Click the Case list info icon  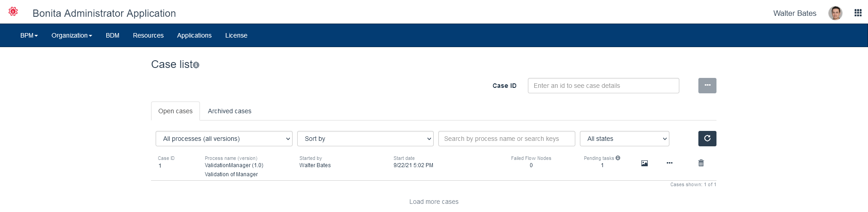pos(196,65)
